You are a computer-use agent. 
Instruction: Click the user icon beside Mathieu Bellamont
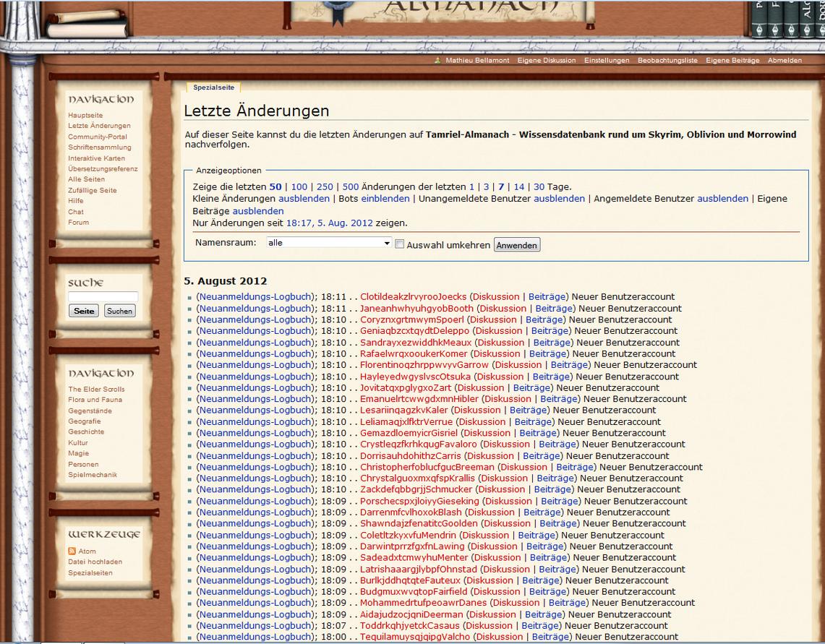click(438, 61)
